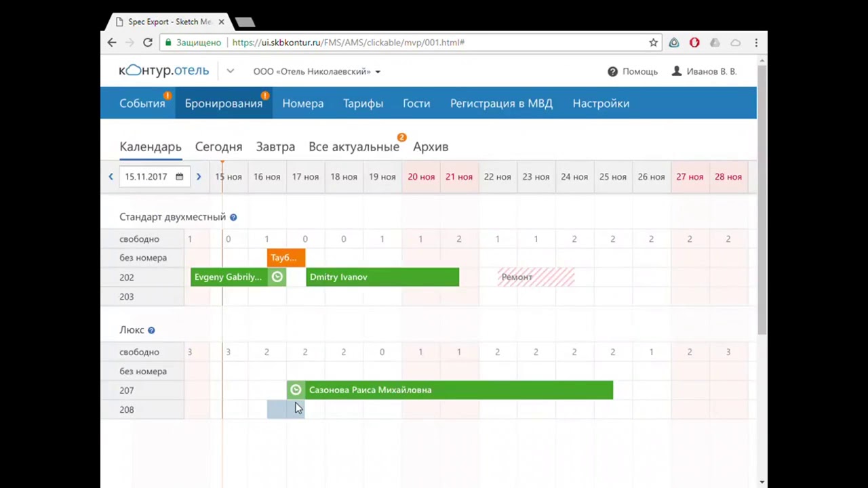Click room 207 row label
Image resolution: width=868 pixels, height=488 pixels.
(x=127, y=390)
